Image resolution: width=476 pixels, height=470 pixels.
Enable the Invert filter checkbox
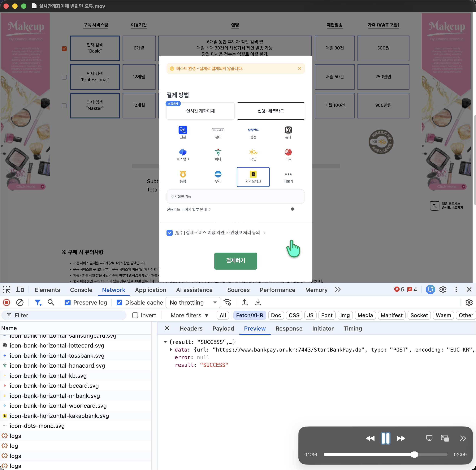point(135,315)
